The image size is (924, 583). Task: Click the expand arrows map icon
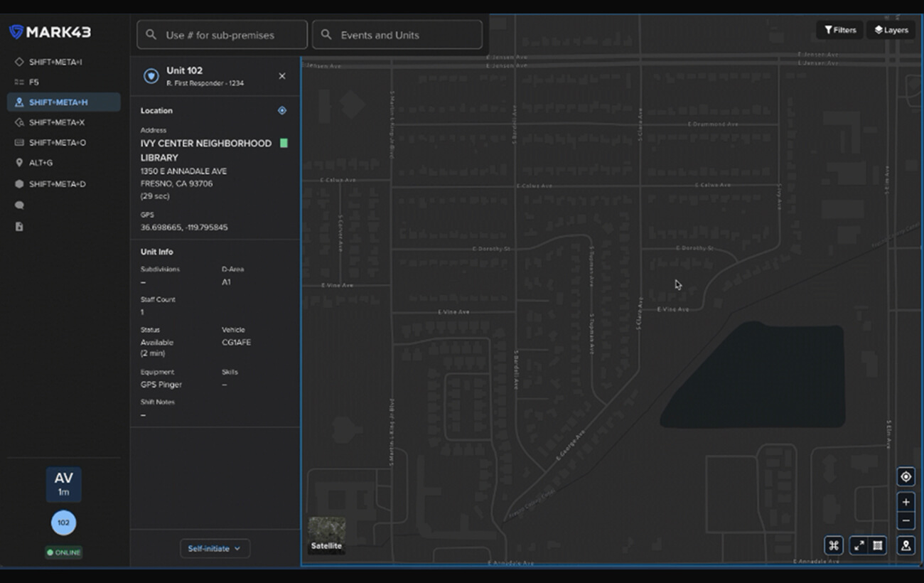click(x=859, y=545)
